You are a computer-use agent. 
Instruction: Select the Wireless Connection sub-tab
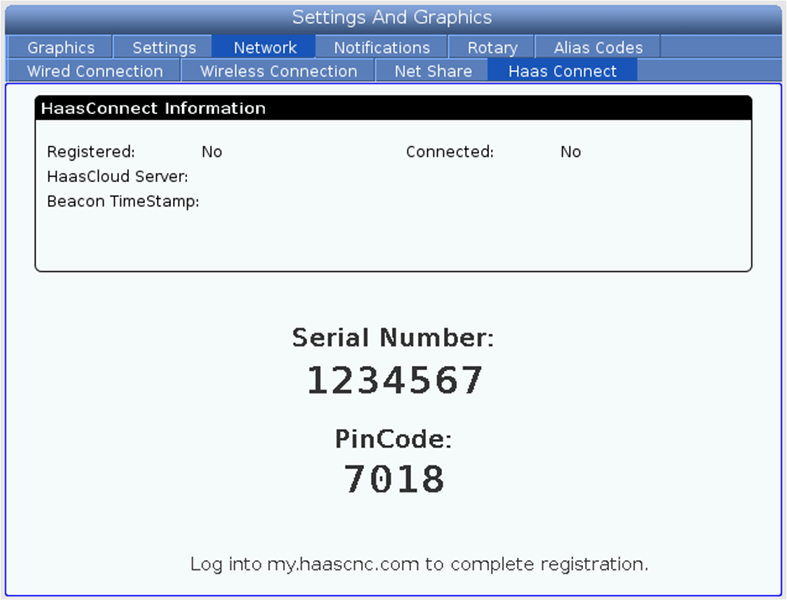278,71
